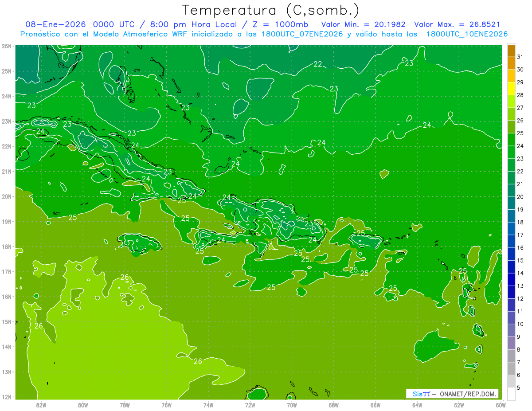Image resolution: width=532 pixels, height=411 pixels.
Task: Click the 70W longitude axis label
Action: (x=292, y=404)
